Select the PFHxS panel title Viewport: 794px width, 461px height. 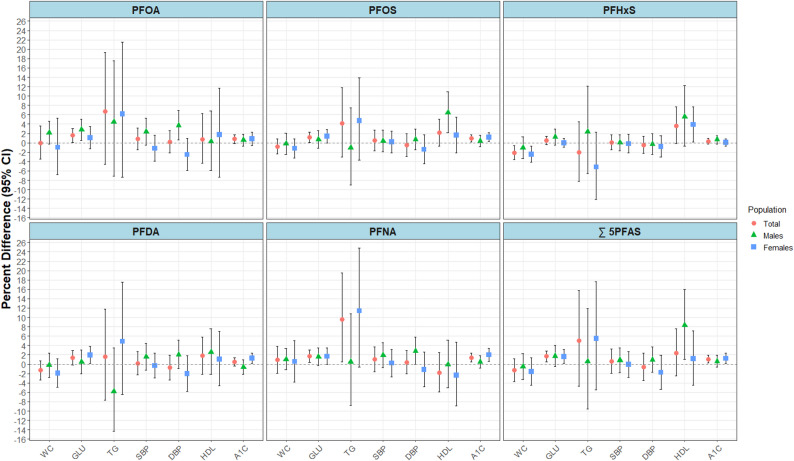pyautogui.click(x=620, y=10)
